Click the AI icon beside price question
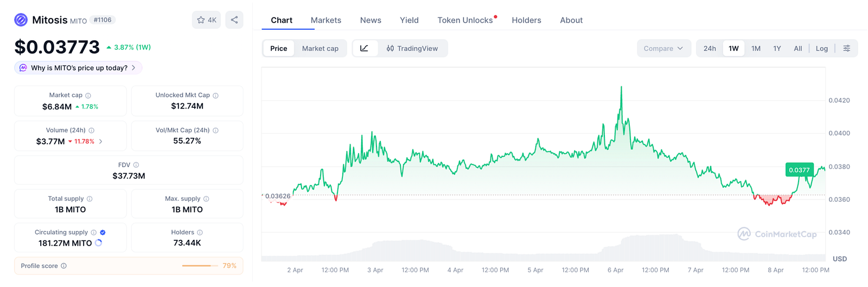Screen dimensions: 868x287 tap(23, 68)
